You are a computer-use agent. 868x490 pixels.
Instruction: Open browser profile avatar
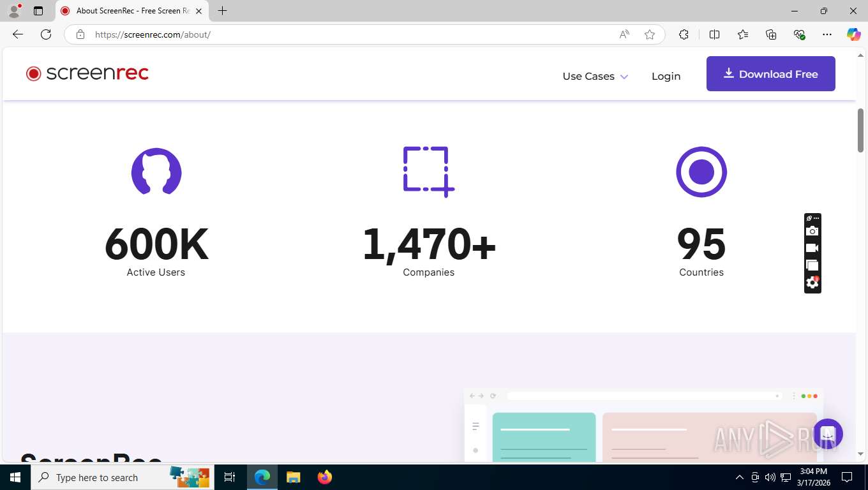click(13, 11)
